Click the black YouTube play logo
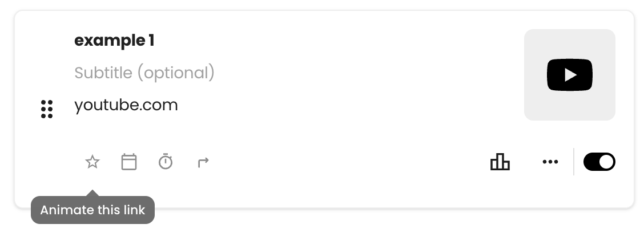The width and height of the screenshot is (644, 240). (x=570, y=75)
